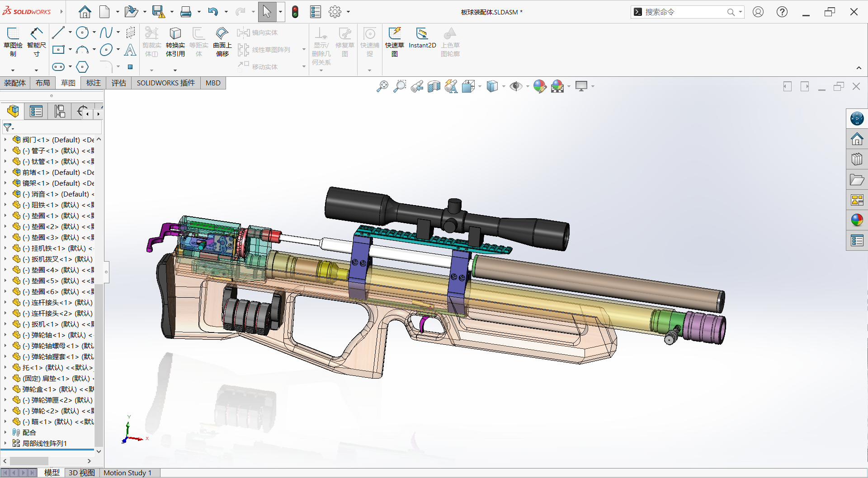868x478 pixels.
Task: Collapse the CommandManager ribbon arrow
Action: [x=859, y=68]
